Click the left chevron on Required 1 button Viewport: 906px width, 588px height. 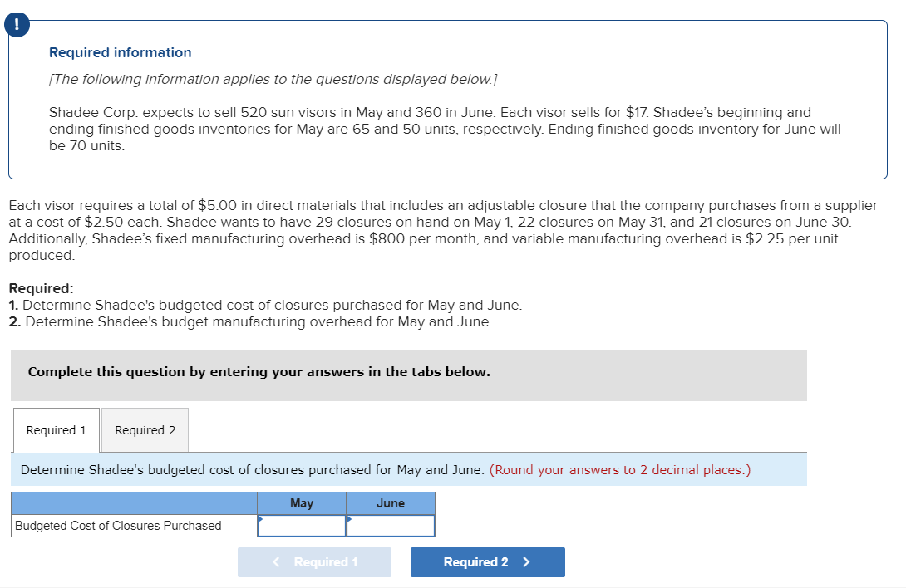[275, 561]
